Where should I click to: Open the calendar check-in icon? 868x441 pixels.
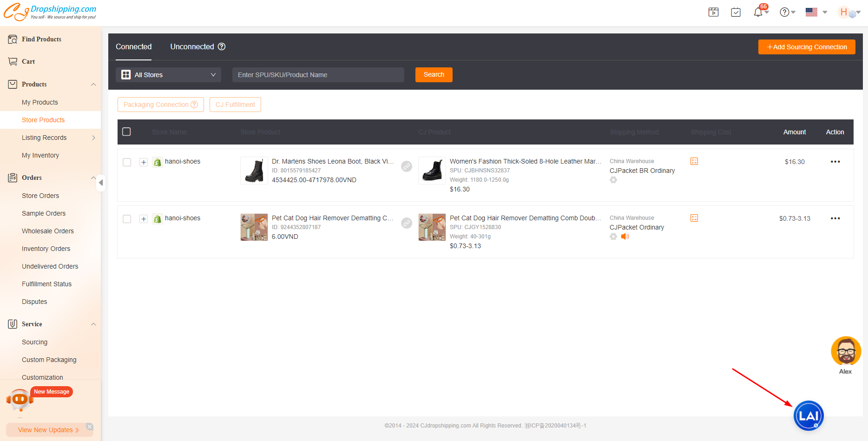click(736, 12)
